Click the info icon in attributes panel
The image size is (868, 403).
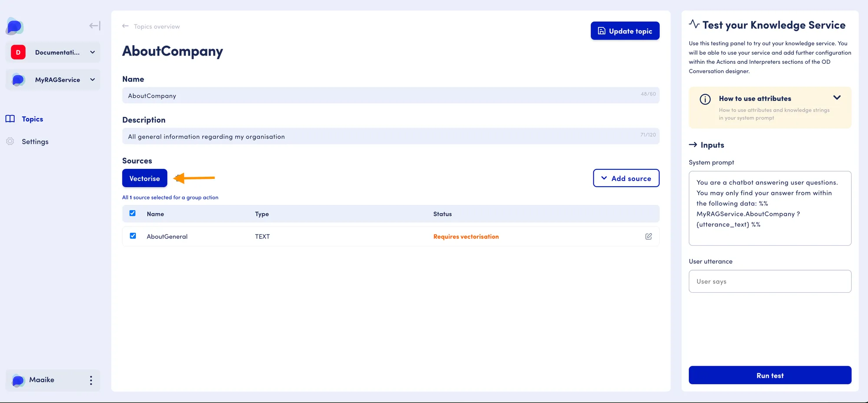[x=705, y=99]
